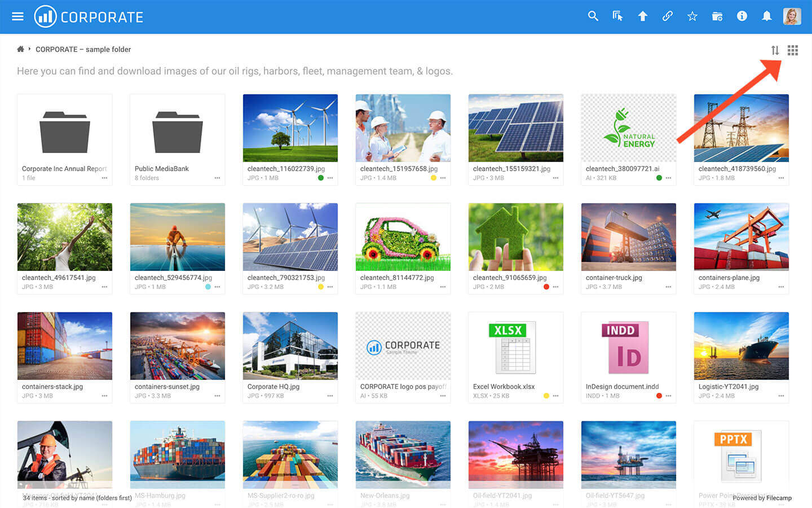The image size is (812, 508).
Task: Click file name cleantech_790321753.jpg
Action: 286,278
